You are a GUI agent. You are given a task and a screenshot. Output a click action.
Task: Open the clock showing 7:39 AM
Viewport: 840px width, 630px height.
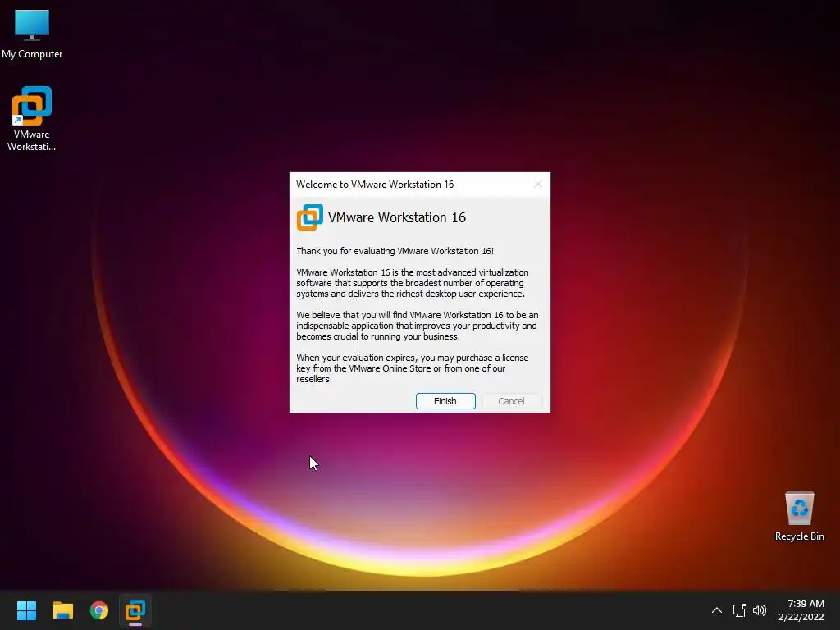[801, 610]
